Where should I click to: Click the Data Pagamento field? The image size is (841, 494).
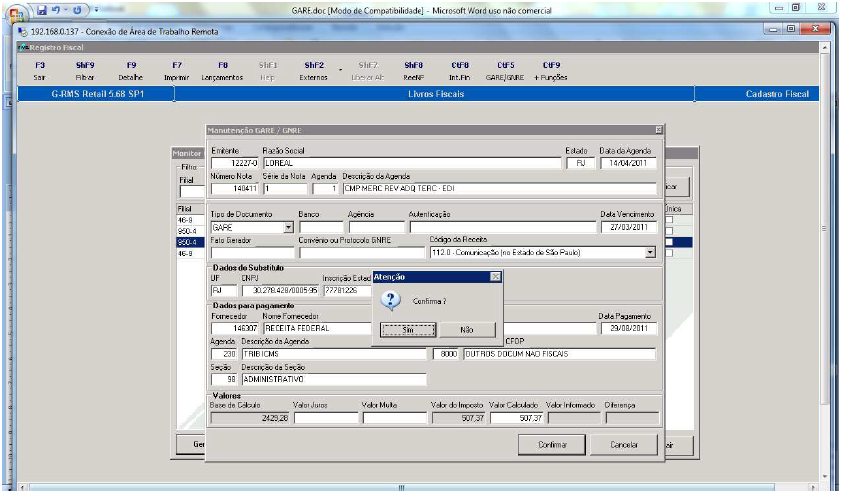[629, 328]
